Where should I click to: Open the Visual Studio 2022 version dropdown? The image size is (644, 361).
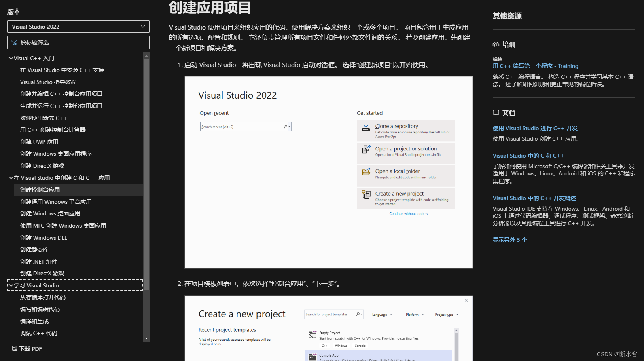click(x=78, y=27)
